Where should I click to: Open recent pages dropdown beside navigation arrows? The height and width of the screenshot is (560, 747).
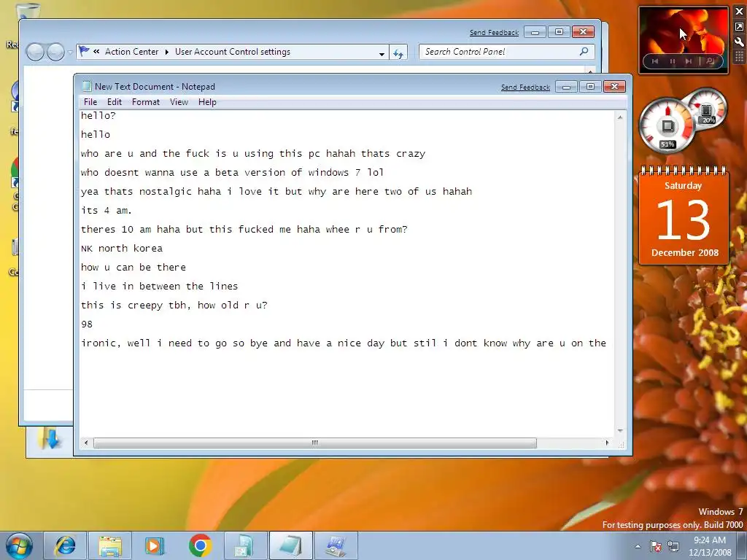click(70, 52)
